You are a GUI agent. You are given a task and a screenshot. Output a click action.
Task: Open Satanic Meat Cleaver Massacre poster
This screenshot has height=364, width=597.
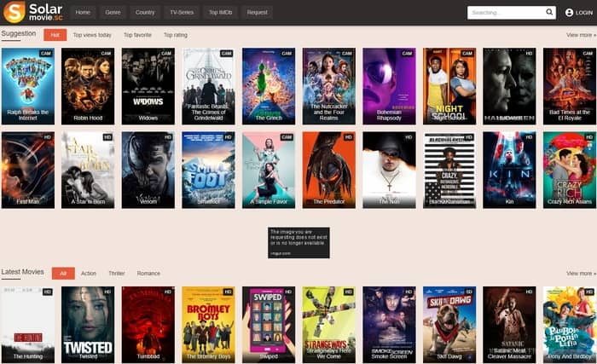pyautogui.click(x=509, y=325)
